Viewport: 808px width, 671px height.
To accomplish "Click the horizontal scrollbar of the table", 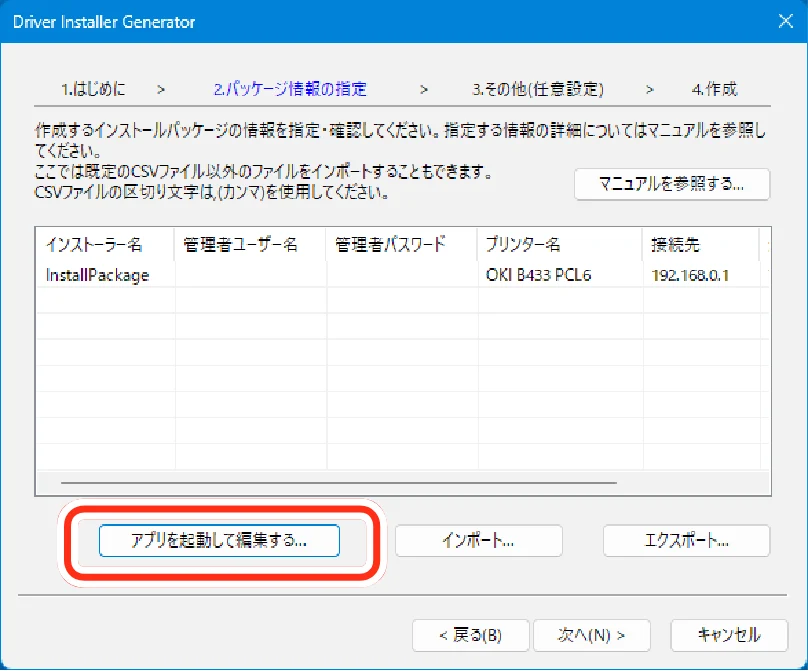I will [x=339, y=483].
